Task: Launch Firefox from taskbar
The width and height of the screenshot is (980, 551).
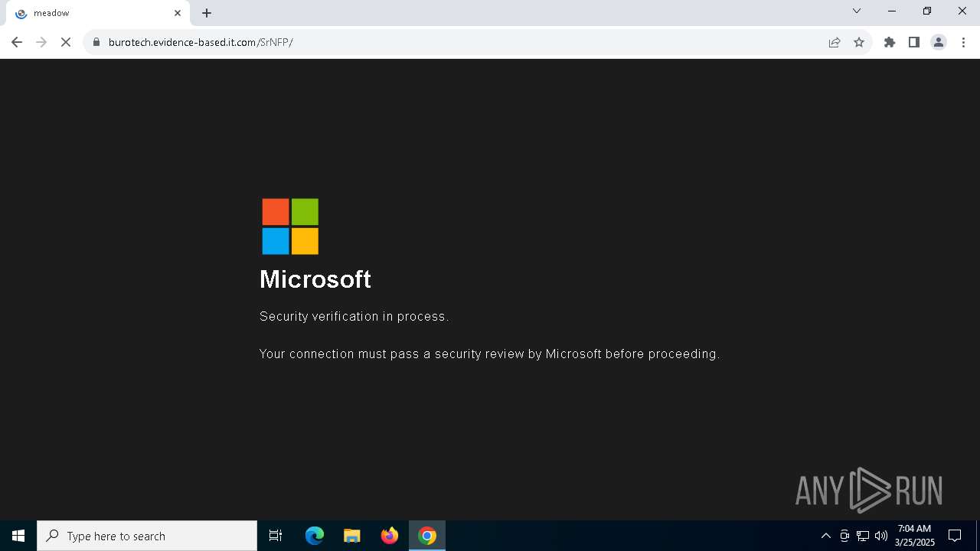Action: coord(390,536)
